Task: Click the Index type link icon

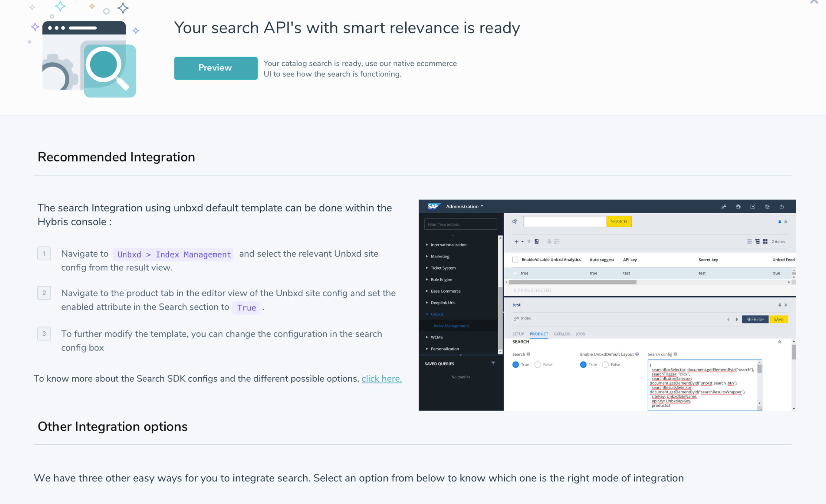Action: (516, 318)
